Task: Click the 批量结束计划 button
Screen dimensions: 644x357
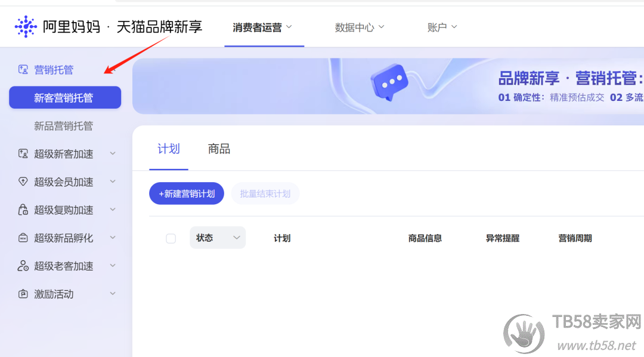Action: (265, 193)
